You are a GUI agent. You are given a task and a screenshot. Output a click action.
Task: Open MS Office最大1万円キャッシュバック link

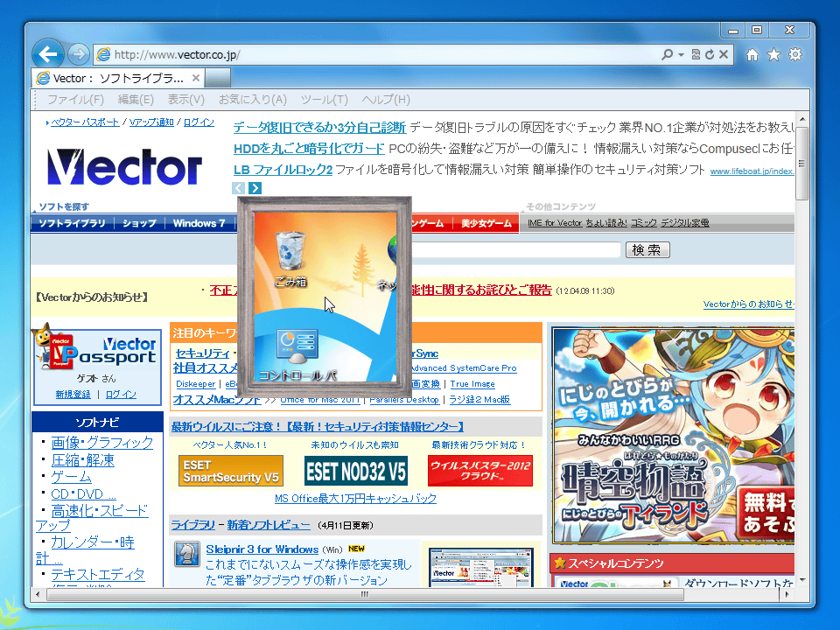(355, 498)
